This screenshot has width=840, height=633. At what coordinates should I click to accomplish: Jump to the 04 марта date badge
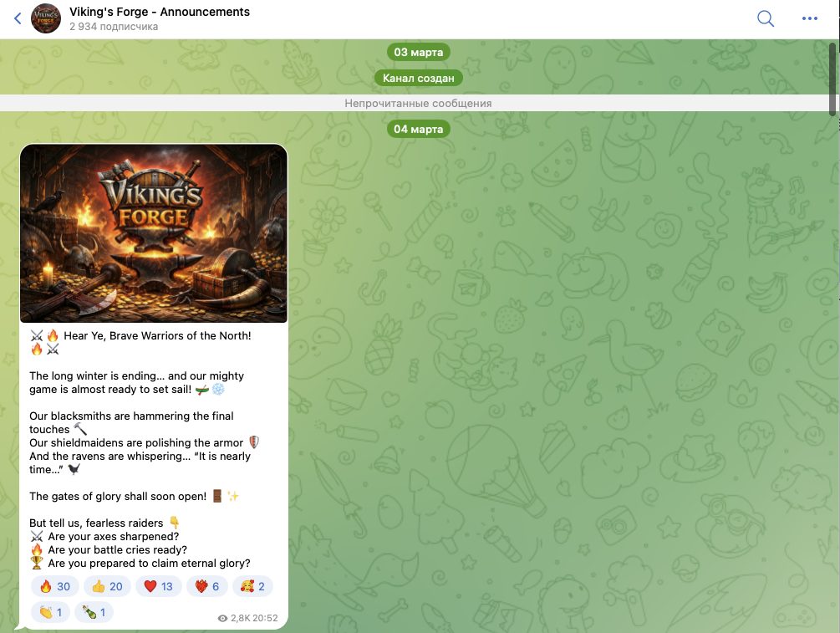click(419, 129)
